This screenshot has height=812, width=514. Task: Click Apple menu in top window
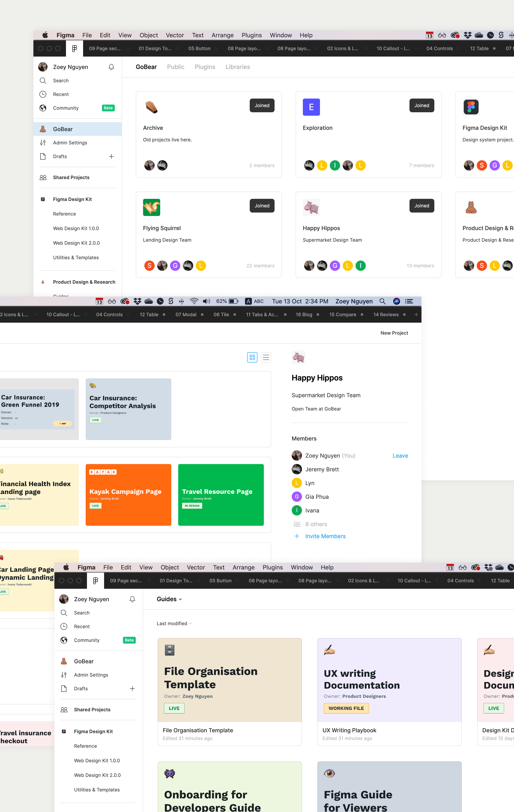coord(45,35)
